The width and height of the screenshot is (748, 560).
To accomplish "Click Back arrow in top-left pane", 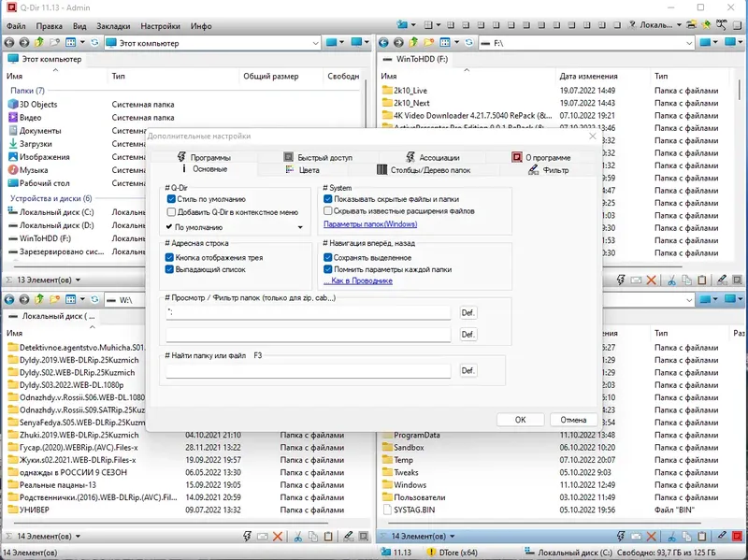I will click(x=9, y=42).
